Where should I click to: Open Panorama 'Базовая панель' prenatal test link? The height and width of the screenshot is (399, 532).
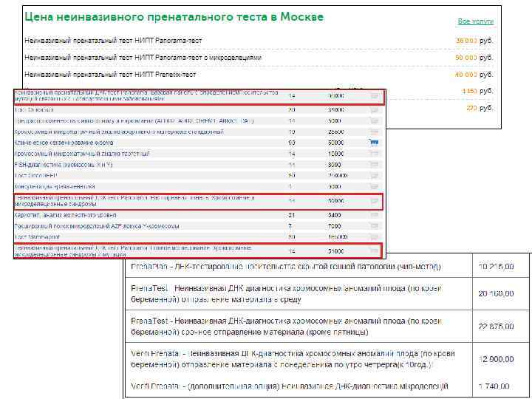click(146, 95)
